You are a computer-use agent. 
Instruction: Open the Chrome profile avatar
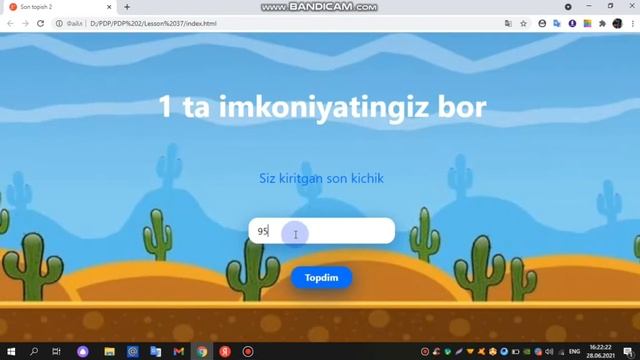(617, 24)
